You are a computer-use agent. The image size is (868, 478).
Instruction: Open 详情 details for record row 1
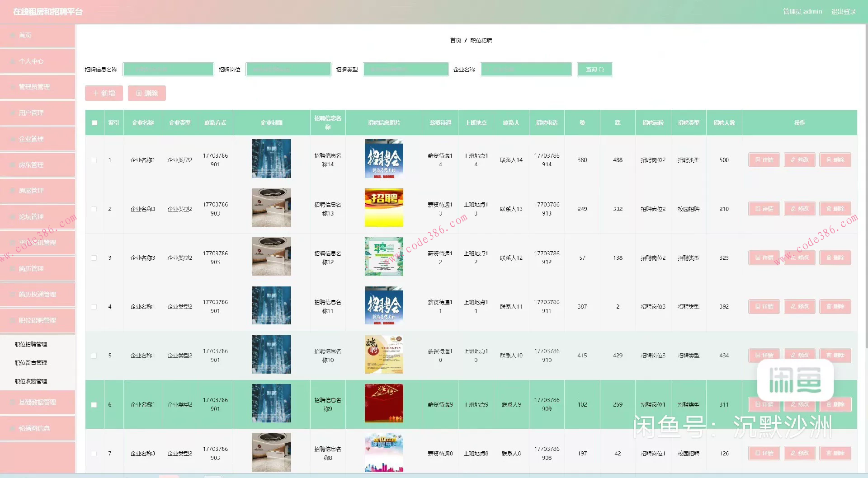(764, 159)
